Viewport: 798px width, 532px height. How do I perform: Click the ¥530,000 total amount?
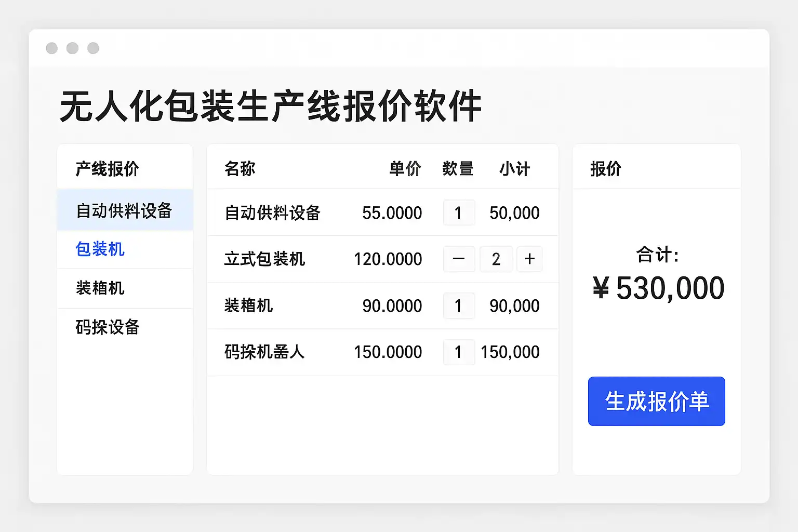(658, 288)
